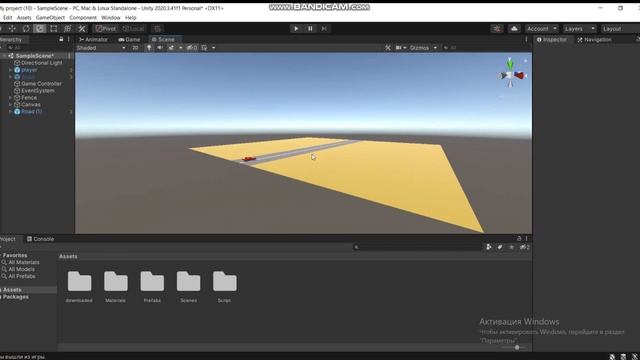Toggle hidden objects visibility counter
The height and width of the screenshot is (360, 640).
point(192,48)
